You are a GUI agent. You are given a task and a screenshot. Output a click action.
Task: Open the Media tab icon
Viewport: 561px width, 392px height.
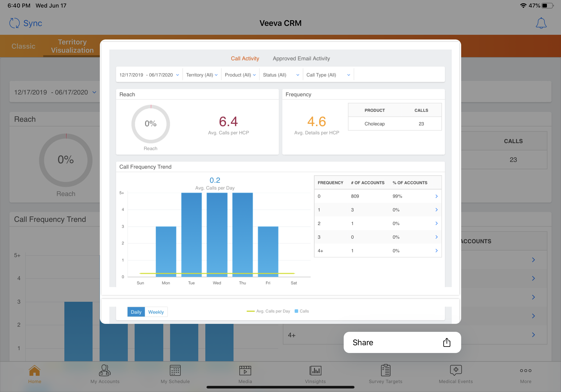pos(245,370)
